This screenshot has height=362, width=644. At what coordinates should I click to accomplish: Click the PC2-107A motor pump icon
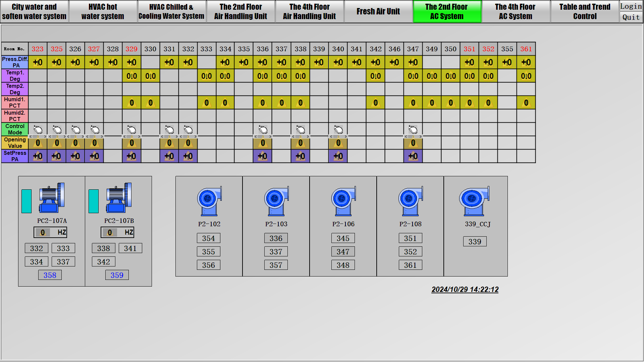(52, 198)
